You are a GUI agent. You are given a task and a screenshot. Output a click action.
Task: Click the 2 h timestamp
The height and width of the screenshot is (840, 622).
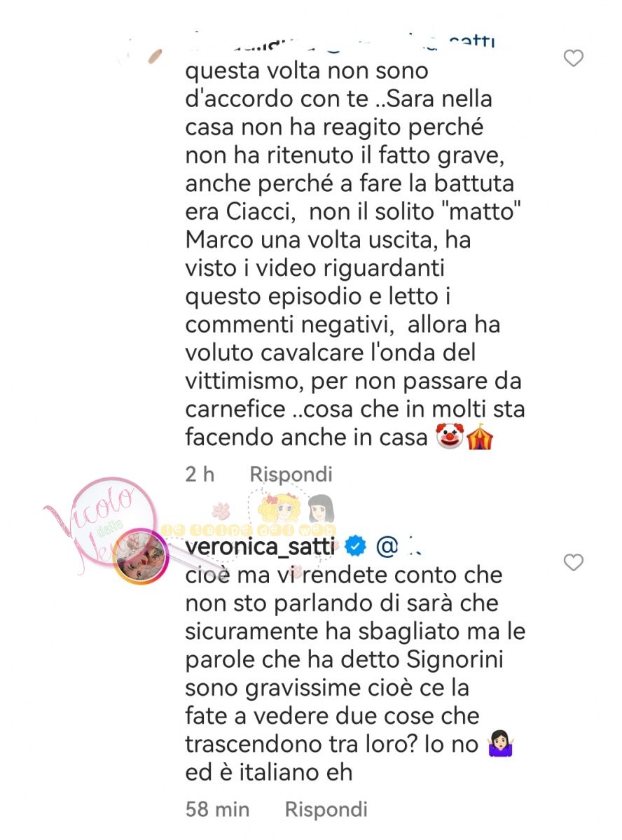[x=200, y=474]
